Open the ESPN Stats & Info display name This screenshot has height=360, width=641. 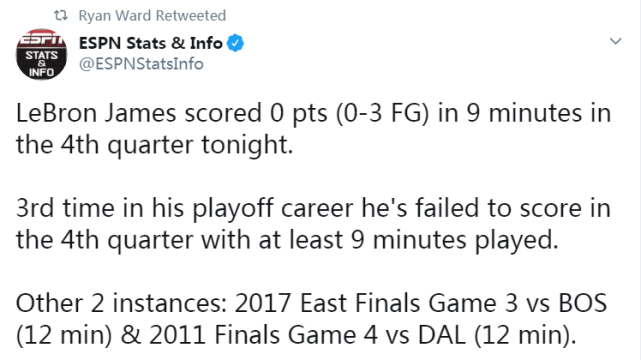point(150,43)
